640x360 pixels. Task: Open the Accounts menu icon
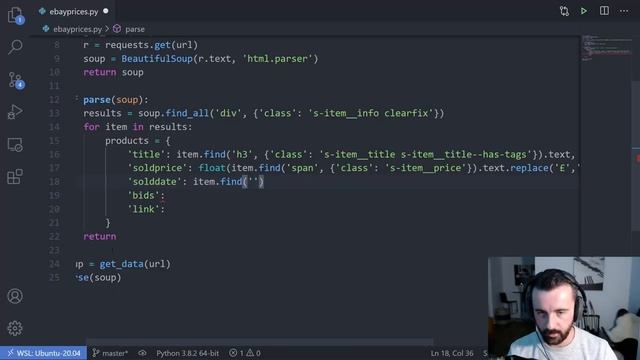click(15, 296)
